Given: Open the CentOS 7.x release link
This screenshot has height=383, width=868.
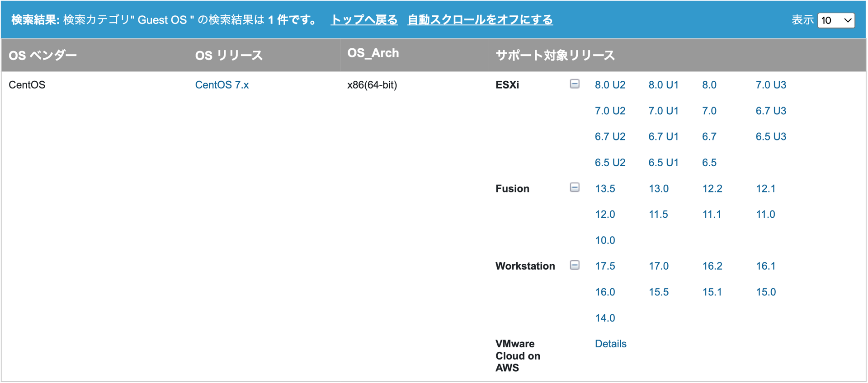Looking at the screenshot, I should (222, 85).
